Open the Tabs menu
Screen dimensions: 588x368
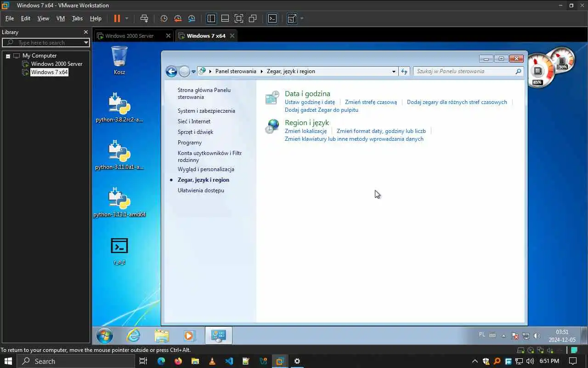coord(77,18)
